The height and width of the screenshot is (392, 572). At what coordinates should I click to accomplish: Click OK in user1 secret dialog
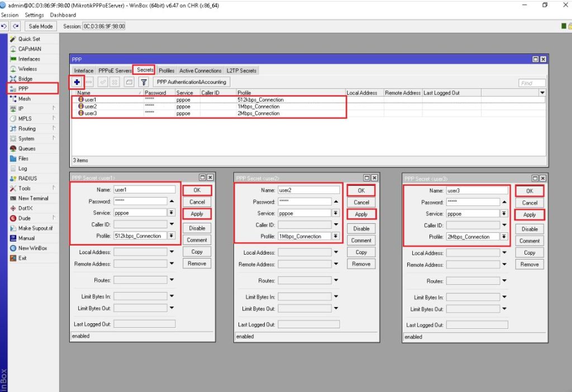click(x=197, y=190)
